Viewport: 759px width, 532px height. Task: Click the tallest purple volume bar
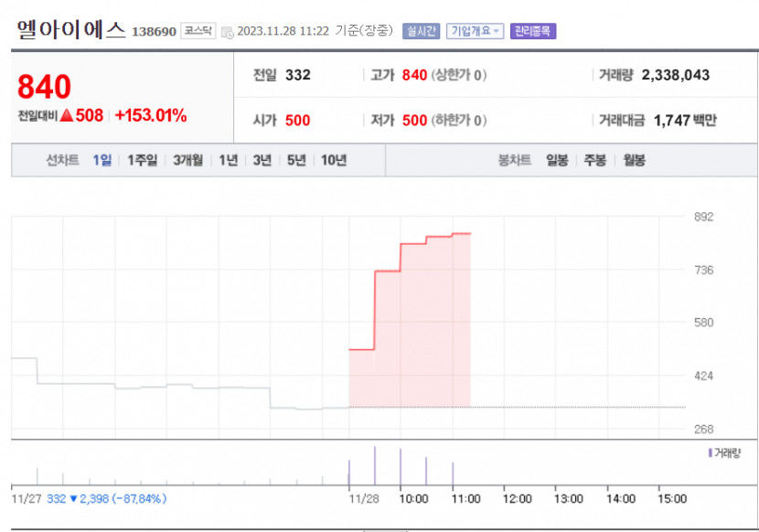click(375, 465)
